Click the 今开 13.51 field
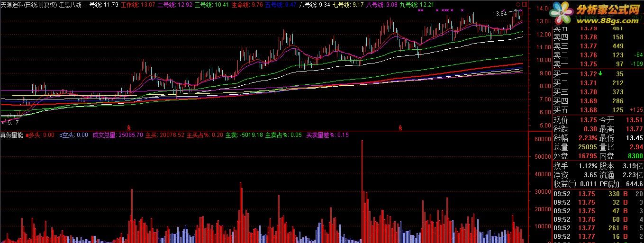 coord(621,120)
